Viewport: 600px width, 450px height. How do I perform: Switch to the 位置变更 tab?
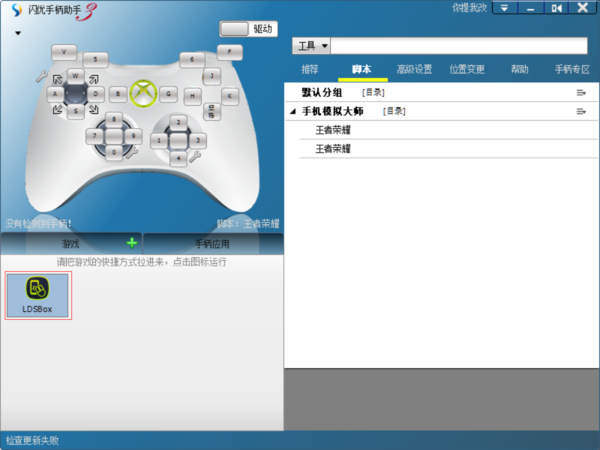click(x=467, y=70)
